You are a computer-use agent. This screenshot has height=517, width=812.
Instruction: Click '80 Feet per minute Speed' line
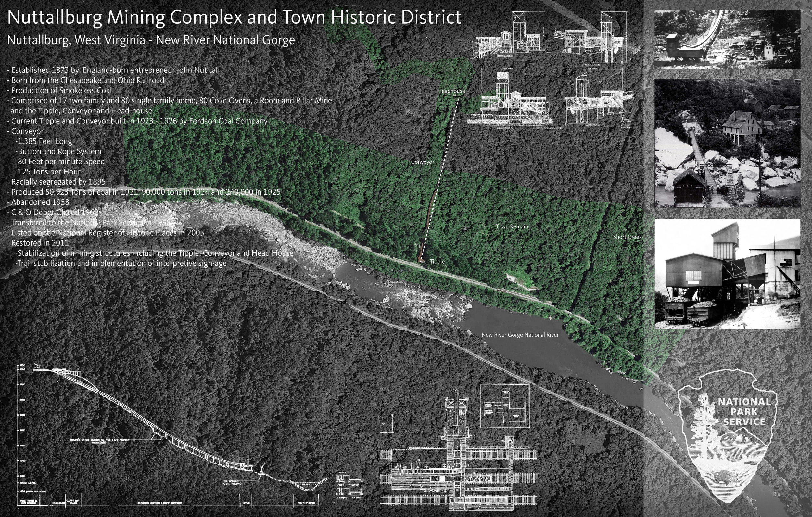coord(60,162)
